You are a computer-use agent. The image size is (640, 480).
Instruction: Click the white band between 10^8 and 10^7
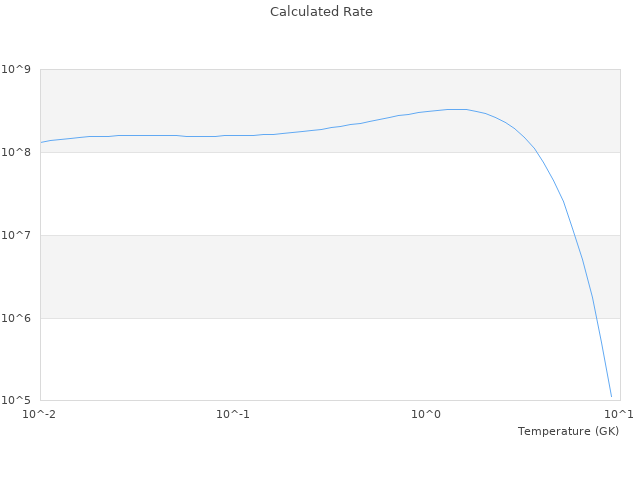[300, 193]
